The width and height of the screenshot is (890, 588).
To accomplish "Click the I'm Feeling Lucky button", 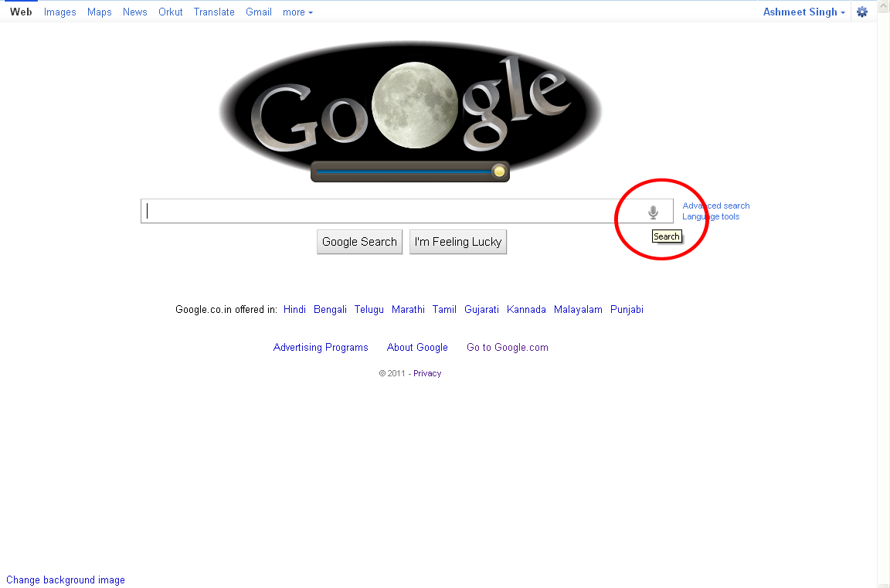I will point(458,242).
